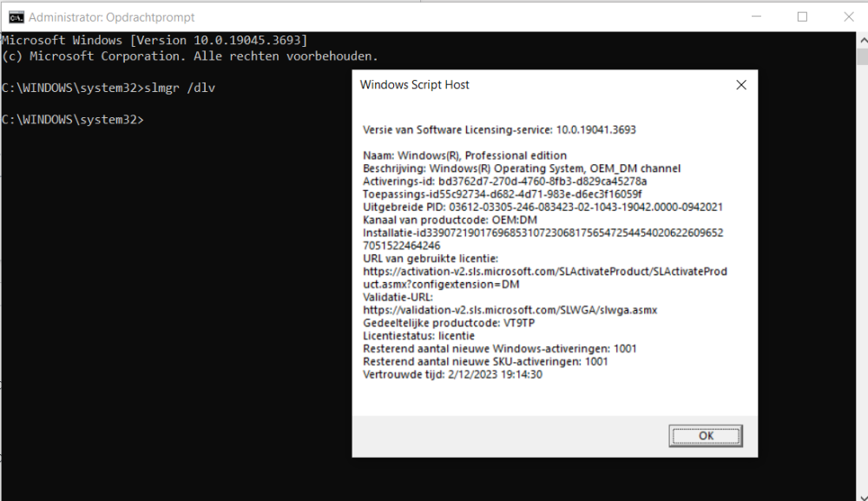Click the Licentiestatus line

tap(418, 336)
